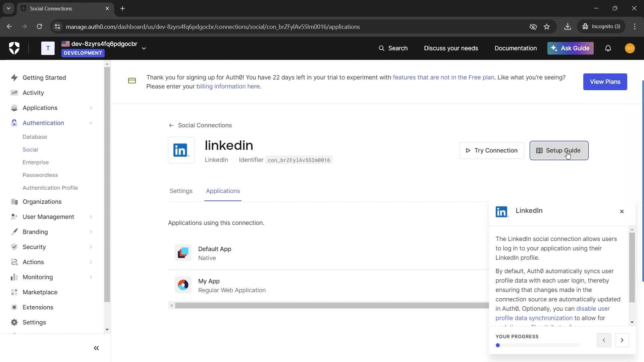Image resolution: width=644 pixels, height=362 pixels.
Task: Click the LinkedIn logo in setup guide panel
Action: coord(502,212)
